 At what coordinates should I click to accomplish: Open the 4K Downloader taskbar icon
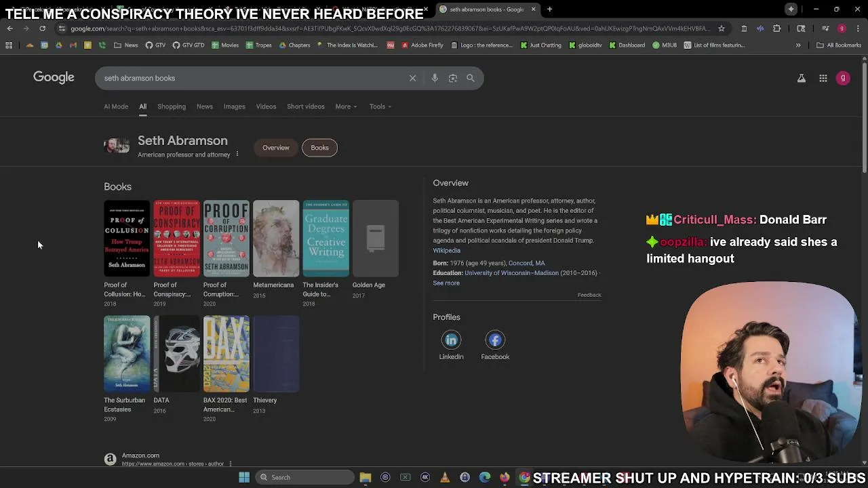click(x=425, y=477)
